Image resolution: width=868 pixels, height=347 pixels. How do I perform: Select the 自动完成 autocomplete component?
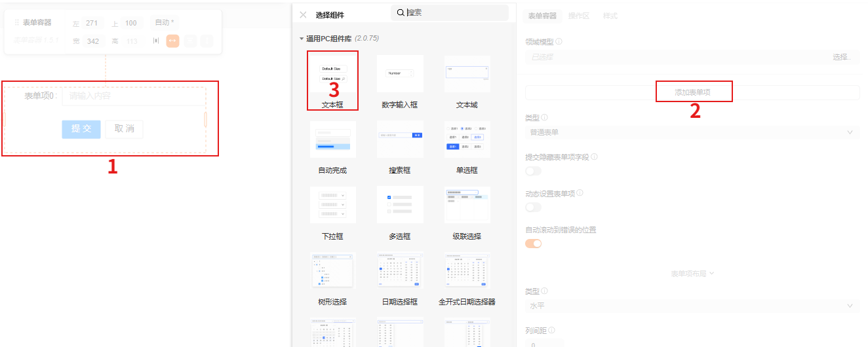[332, 147]
